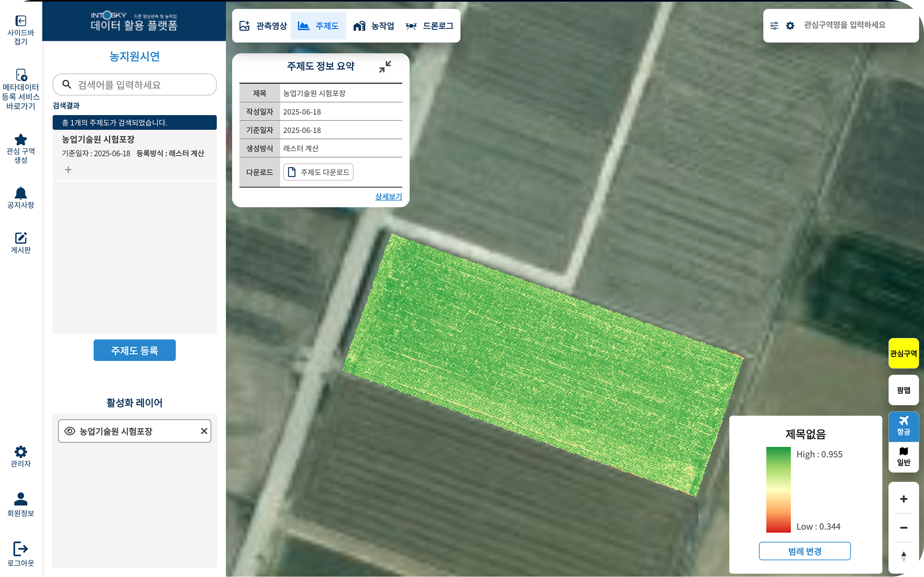Viewport: 924px width, 577px height.
Task: Click the 주제도 등록 button
Action: click(134, 351)
